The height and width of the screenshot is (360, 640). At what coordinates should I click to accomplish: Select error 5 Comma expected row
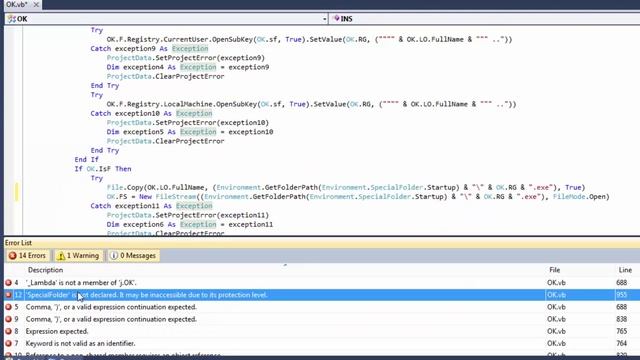coord(322,307)
